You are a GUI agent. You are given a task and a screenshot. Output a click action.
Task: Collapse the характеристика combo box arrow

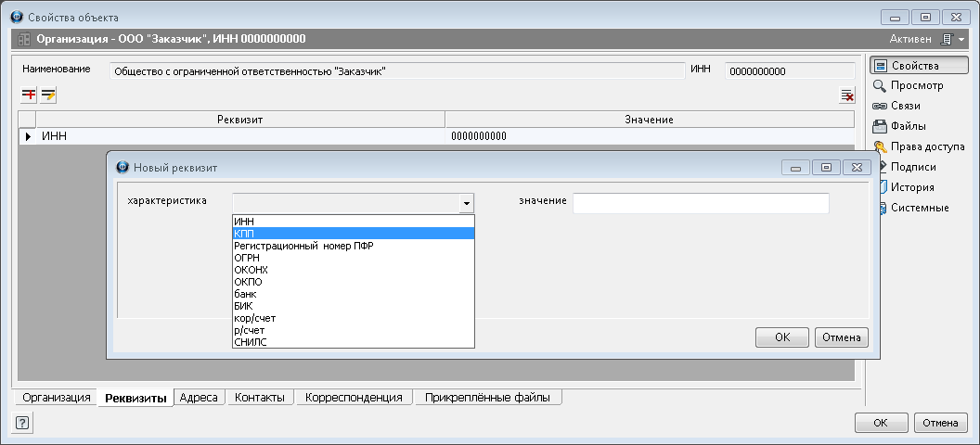pyautogui.click(x=466, y=204)
